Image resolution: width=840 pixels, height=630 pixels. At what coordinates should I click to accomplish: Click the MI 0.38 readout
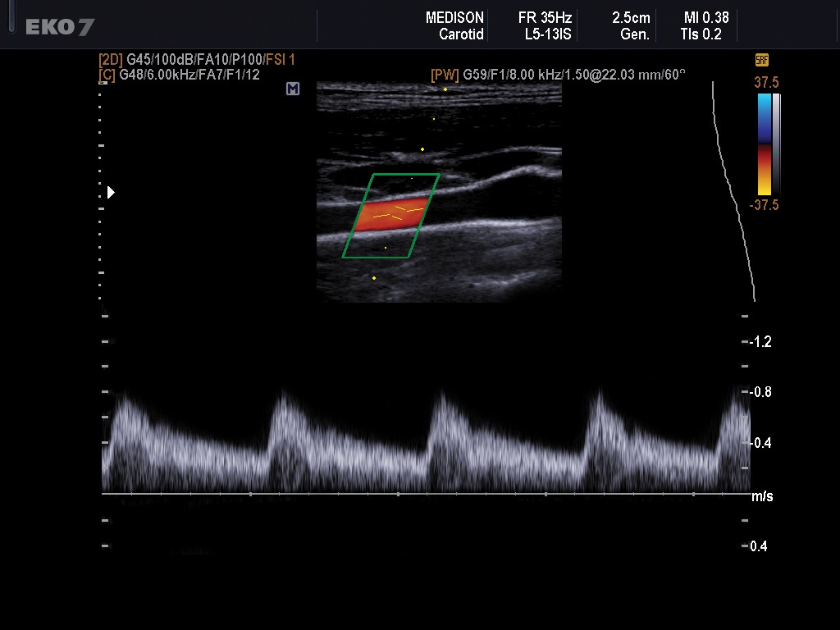pyautogui.click(x=706, y=18)
